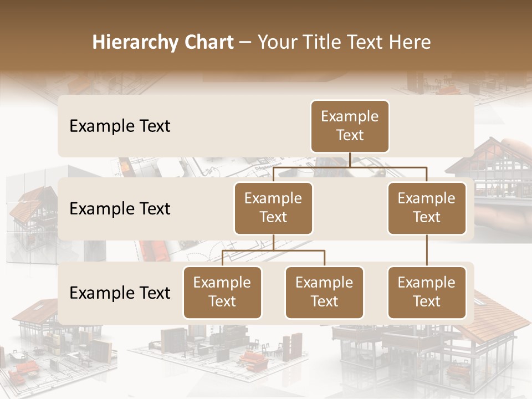The width and height of the screenshot is (532, 399).
Task: Click the connector line below the root node
Action: tap(349, 162)
